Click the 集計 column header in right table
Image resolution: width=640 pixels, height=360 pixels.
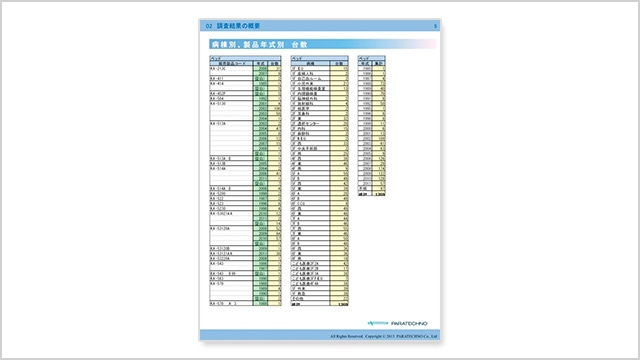click(379, 63)
